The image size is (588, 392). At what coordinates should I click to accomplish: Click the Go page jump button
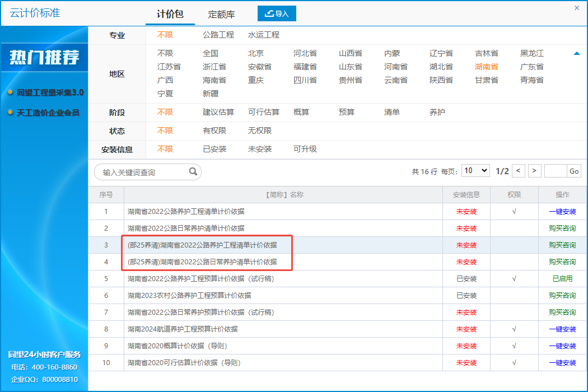click(574, 171)
